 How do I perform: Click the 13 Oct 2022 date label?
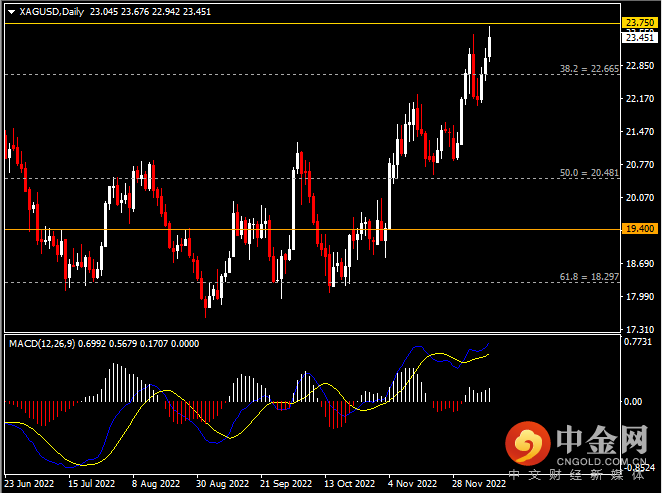click(x=350, y=482)
